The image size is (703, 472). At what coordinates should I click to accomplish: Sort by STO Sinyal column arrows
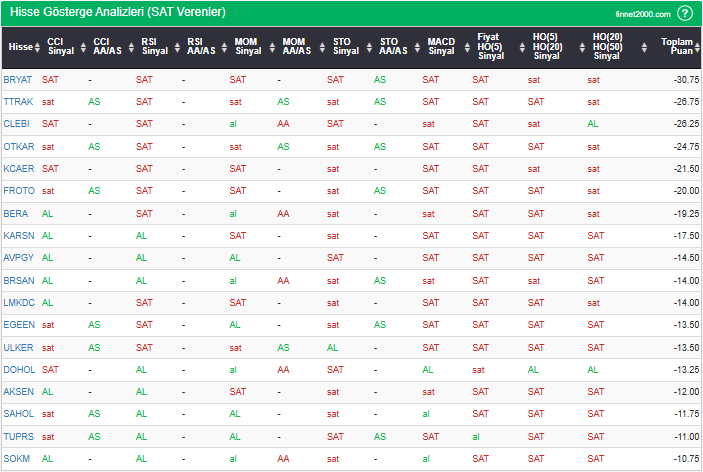click(369, 47)
